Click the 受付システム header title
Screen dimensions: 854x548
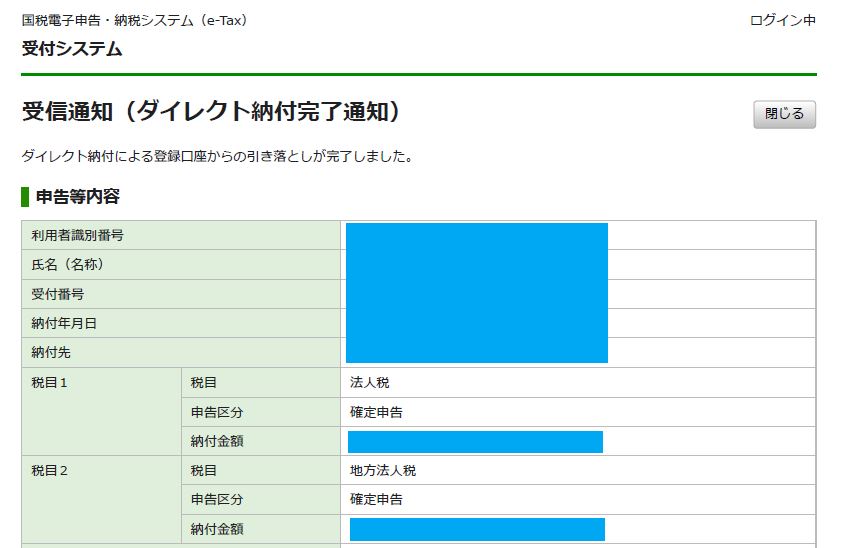(x=72, y=48)
